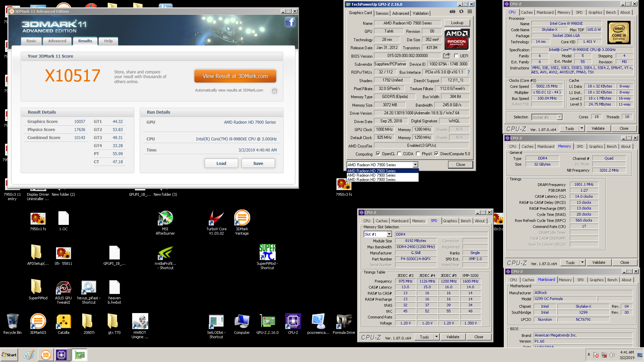Open the Catzilla desktop icon
The height and width of the screenshot is (362, 644).
coord(63,324)
